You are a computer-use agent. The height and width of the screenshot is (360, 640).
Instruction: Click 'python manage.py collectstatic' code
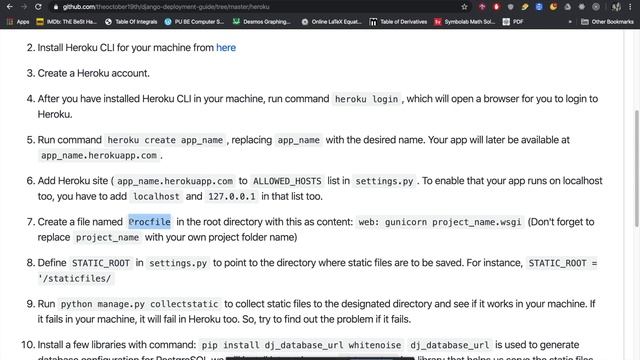click(139, 304)
